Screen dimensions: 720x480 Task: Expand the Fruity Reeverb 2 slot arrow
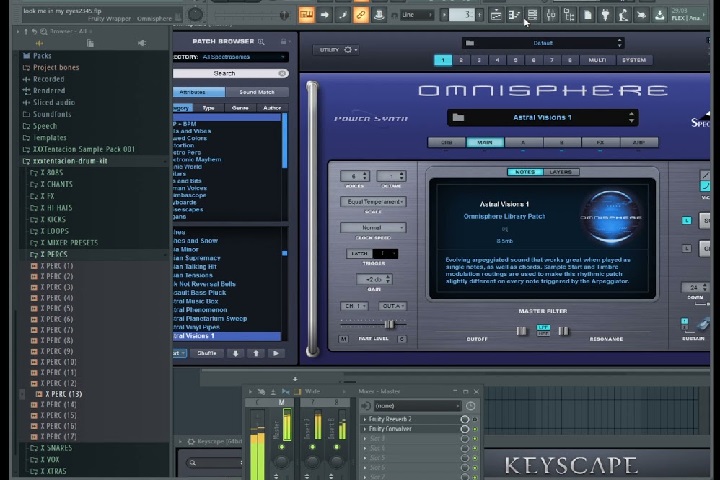coord(365,419)
